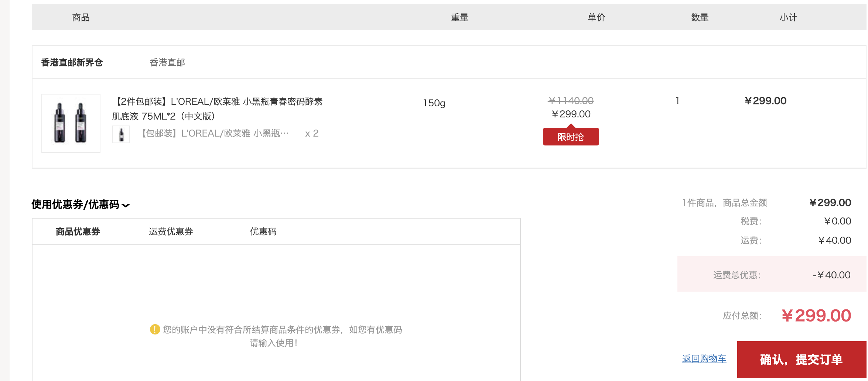Switch to the 优惠码 tab
The height and width of the screenshot is (381, 868).
[x=263, y=231]
